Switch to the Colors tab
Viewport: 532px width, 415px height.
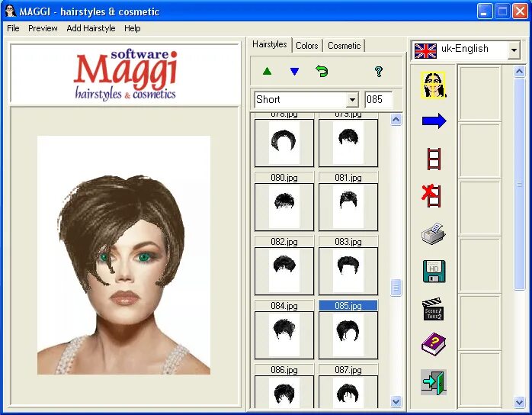307,46
